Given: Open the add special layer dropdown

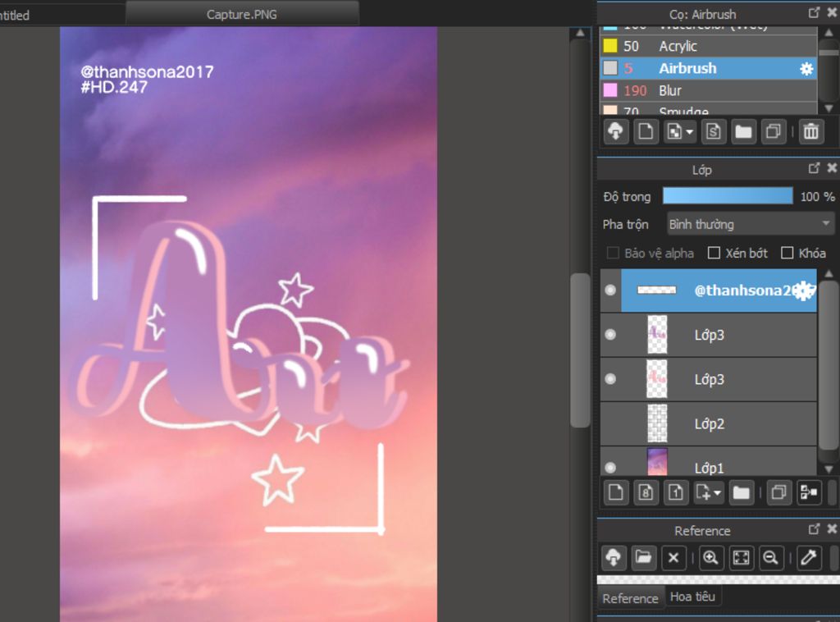Looking at the screenshot, I should pos(708,492).
